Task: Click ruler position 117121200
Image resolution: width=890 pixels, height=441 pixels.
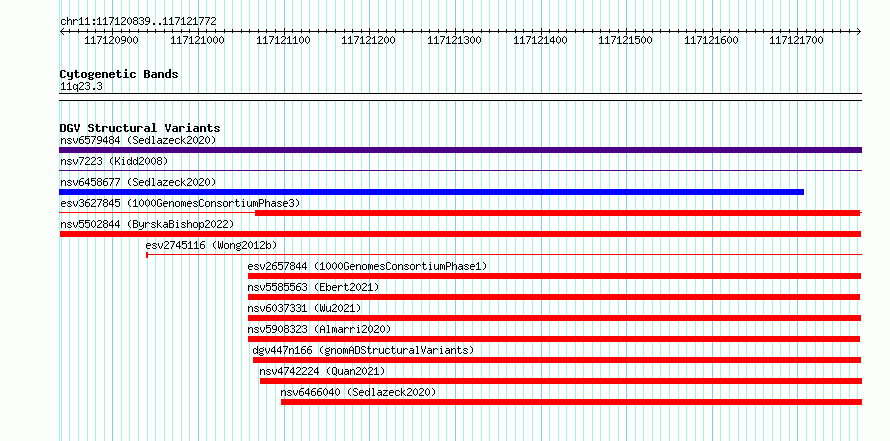Action: point(368,40)
